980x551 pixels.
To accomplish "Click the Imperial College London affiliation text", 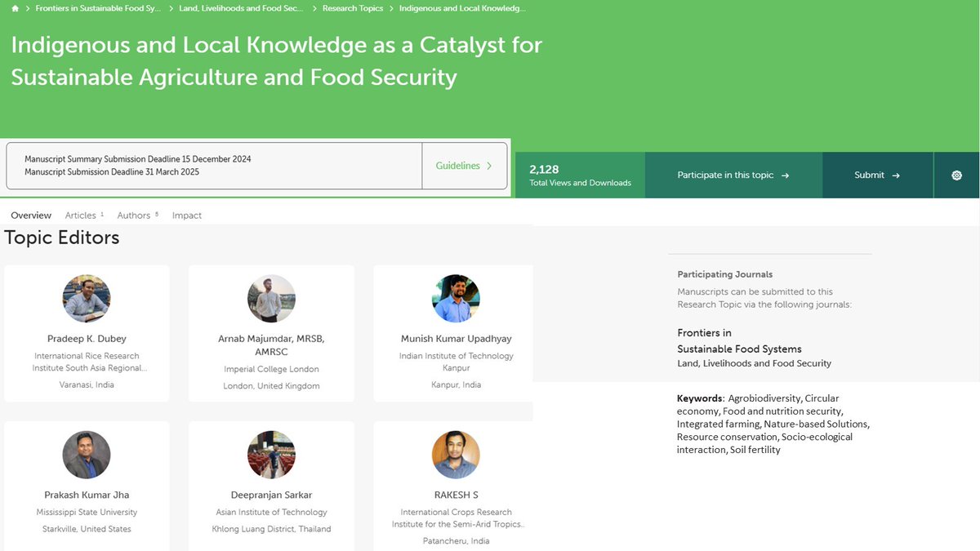I will (272, 370).
